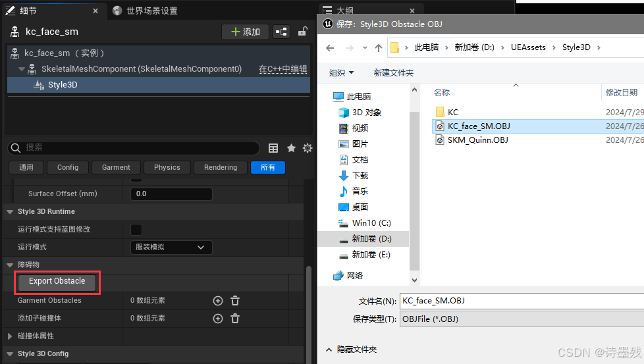Toggle 运行模式支持蓝图修改 checkbox
644x364 pixels.
pos(136,230)
